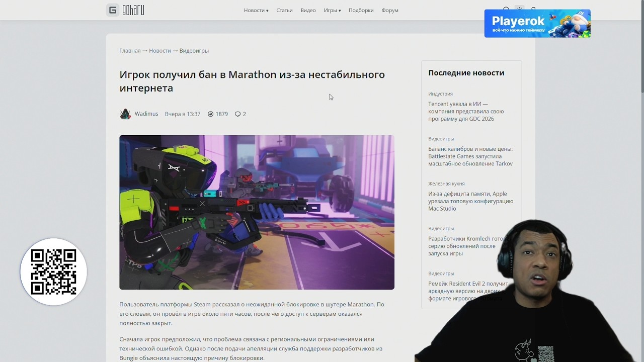The height and width of the screenshot is (362, 644).
Task: Click the Goha.ru logo icon
Action: click(113, 10)
